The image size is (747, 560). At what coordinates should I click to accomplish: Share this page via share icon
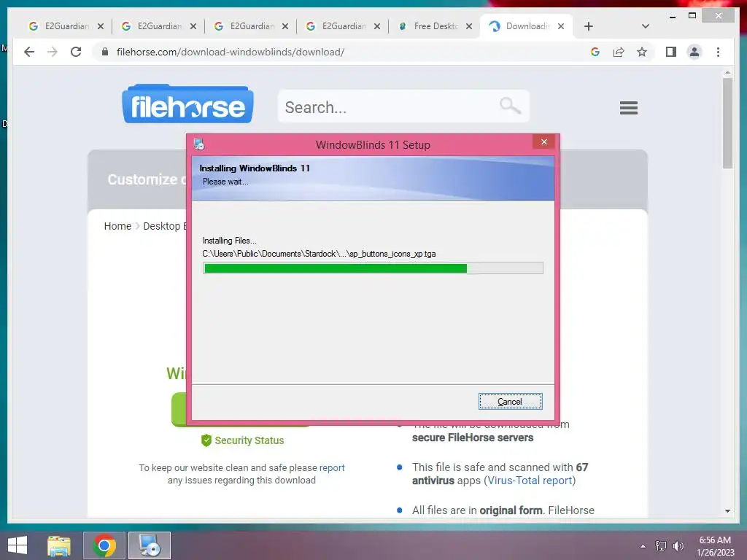click(x=619, y=52)
